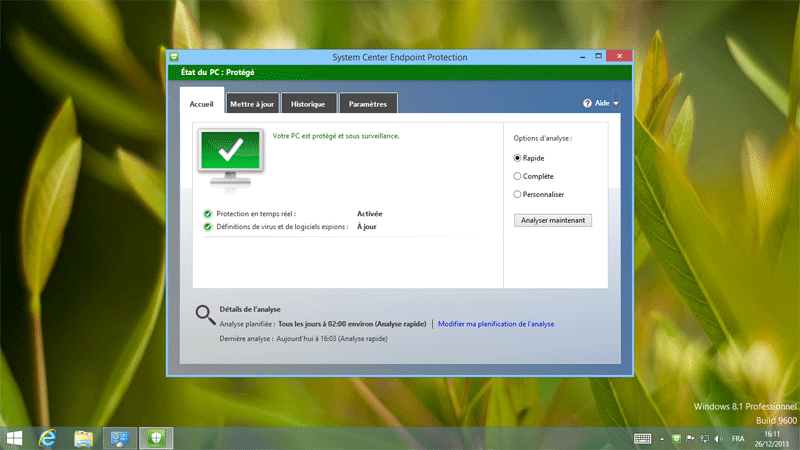800x450 pixels.
Task: Click 'Tous les jours à 02:00 environ' text
Action: [326, 324]
